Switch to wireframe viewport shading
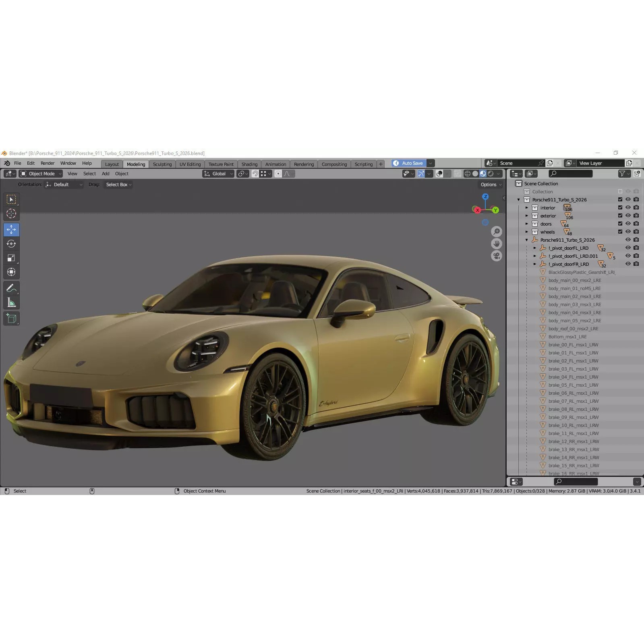The height and width of the screenshot is (644, 644). pos(468,174)
